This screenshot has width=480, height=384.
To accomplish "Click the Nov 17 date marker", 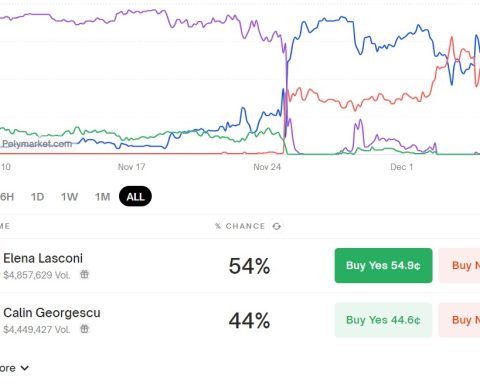I will point(131,167).
